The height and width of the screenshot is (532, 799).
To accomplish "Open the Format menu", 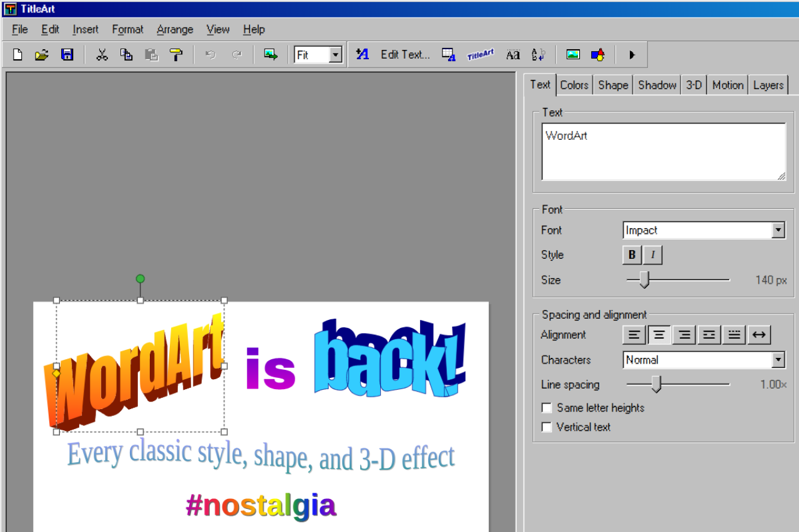I will pos(128,29).
